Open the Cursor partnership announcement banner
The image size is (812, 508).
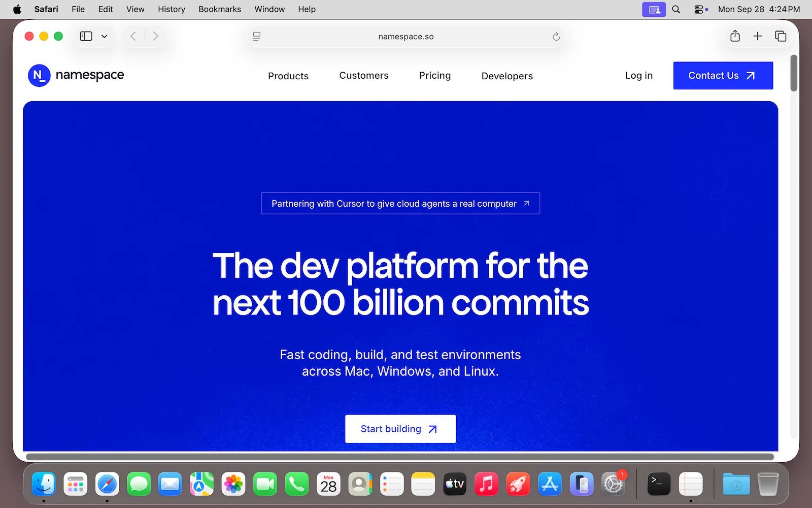pyautogui.click(x=400, y=203)
